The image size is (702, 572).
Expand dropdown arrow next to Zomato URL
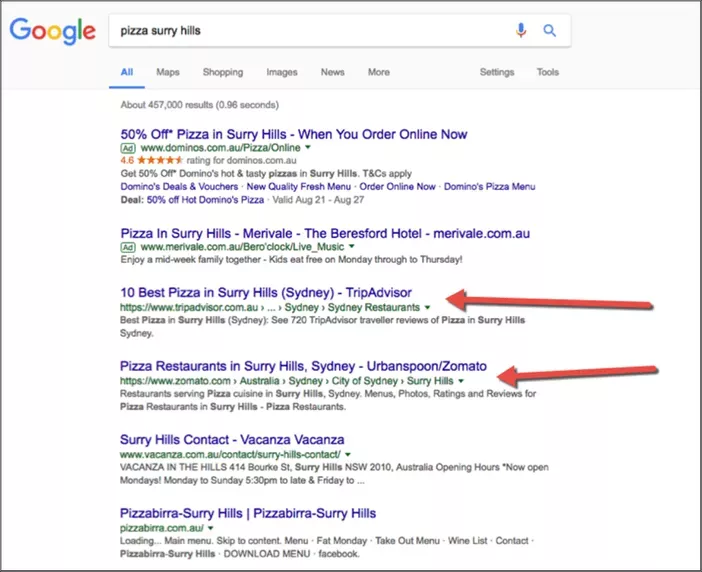[x=459, y=381]
